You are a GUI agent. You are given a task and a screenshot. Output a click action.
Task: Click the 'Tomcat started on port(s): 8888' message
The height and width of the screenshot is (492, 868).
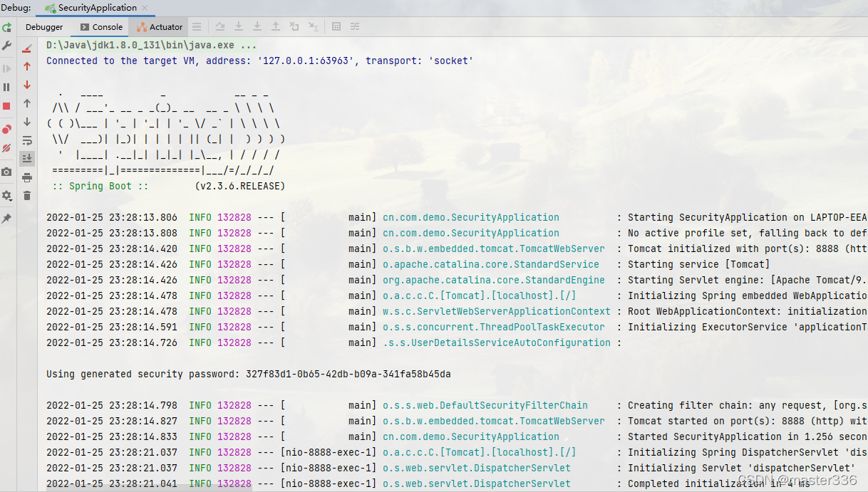pyautogui.click(x=748, y=421)
